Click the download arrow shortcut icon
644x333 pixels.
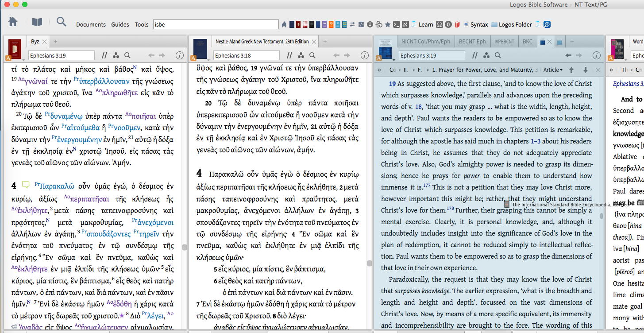370,24
